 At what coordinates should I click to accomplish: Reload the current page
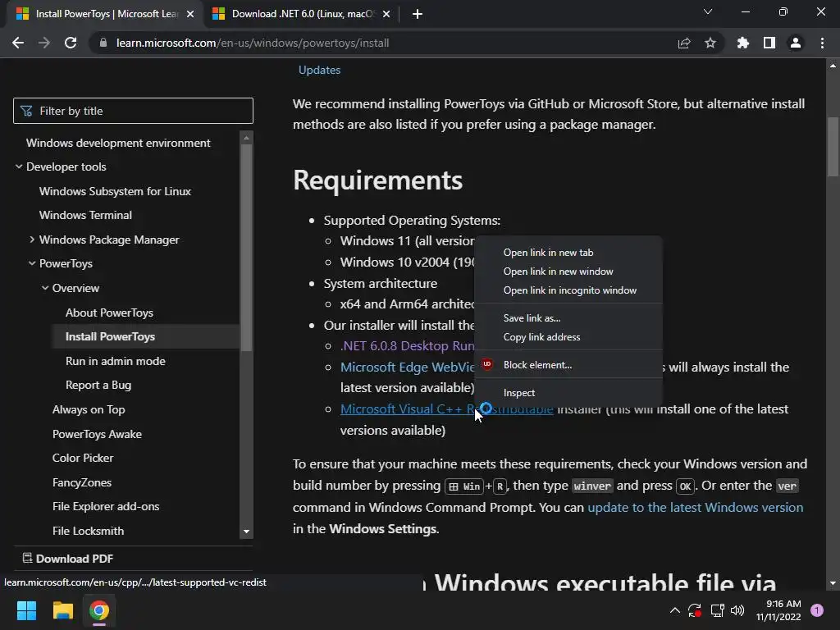[x=71, y=43]
